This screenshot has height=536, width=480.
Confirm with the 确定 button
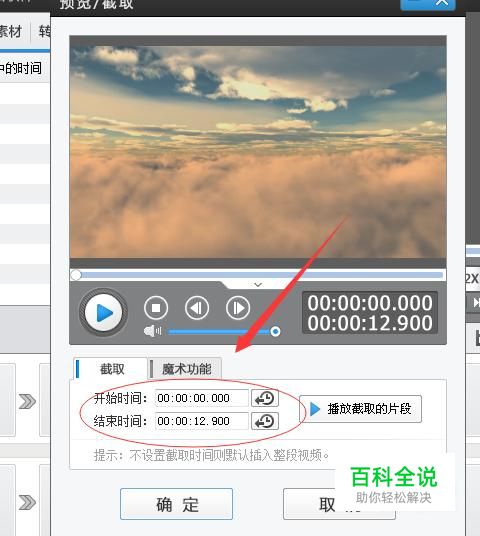pyautogui.click(x=176, y=504)
